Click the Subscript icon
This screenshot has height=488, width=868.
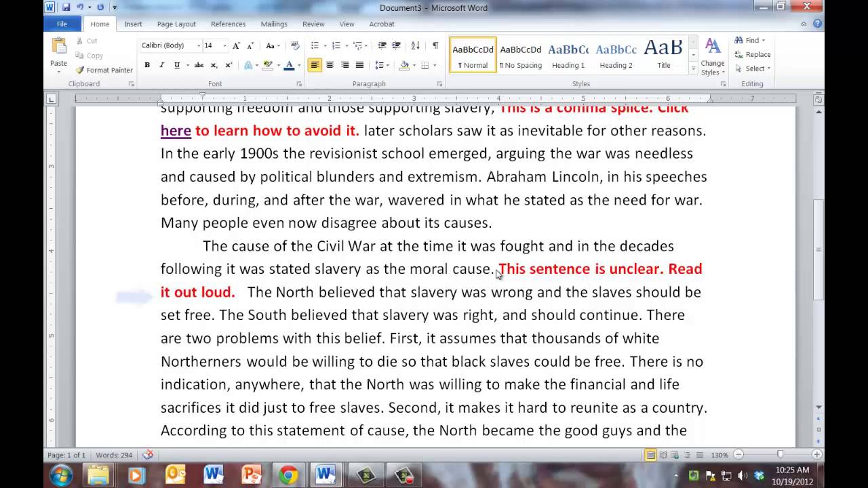[214, 65]
